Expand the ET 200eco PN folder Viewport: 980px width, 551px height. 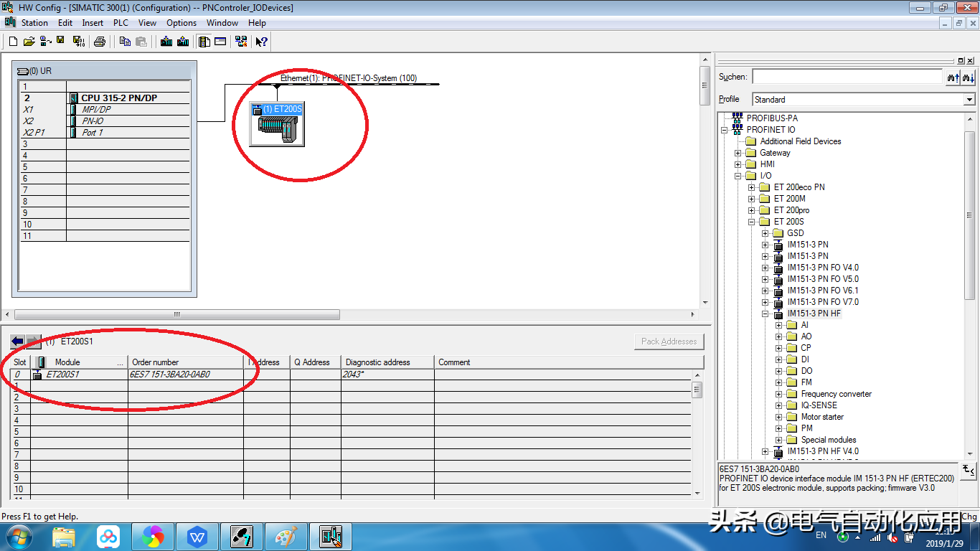[751, 187]
